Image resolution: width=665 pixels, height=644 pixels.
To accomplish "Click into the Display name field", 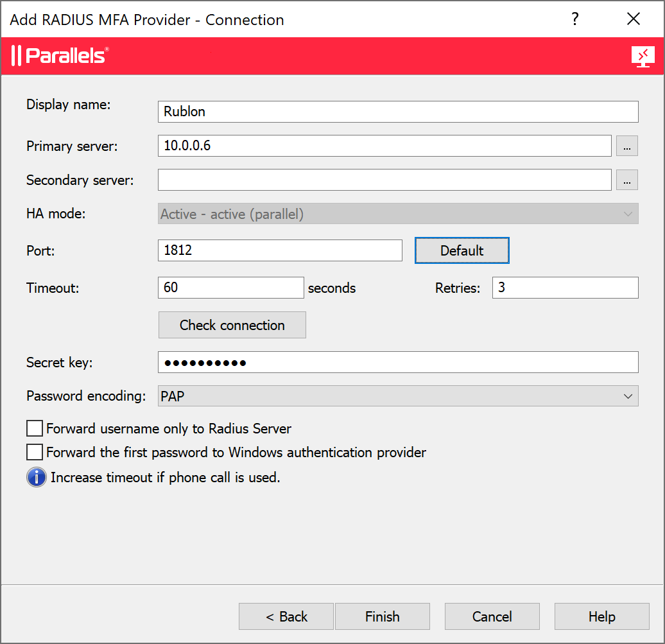I will [398, 112].
